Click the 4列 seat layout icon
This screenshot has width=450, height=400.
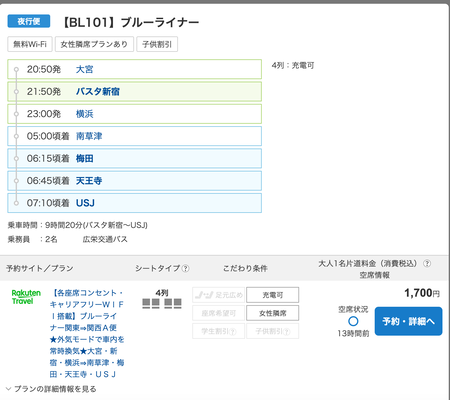tap(162, 303)
